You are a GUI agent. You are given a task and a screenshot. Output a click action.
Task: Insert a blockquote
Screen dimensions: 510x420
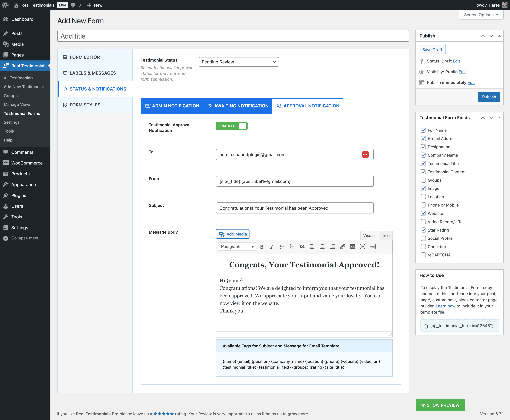(302, 247)
